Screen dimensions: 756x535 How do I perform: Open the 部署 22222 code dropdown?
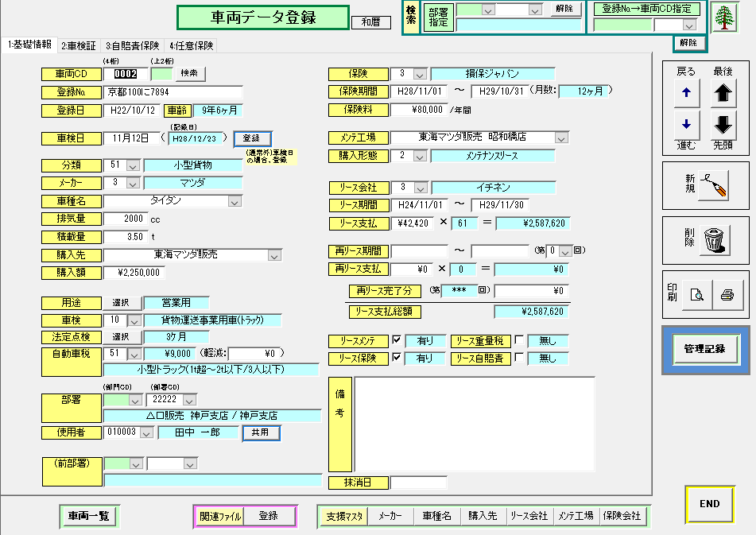(190, 400)
